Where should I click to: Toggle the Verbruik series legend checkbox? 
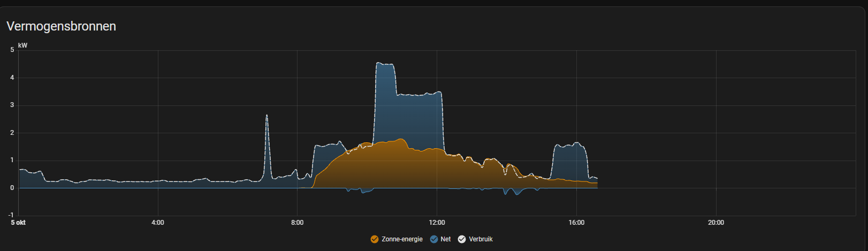(462, 239)
